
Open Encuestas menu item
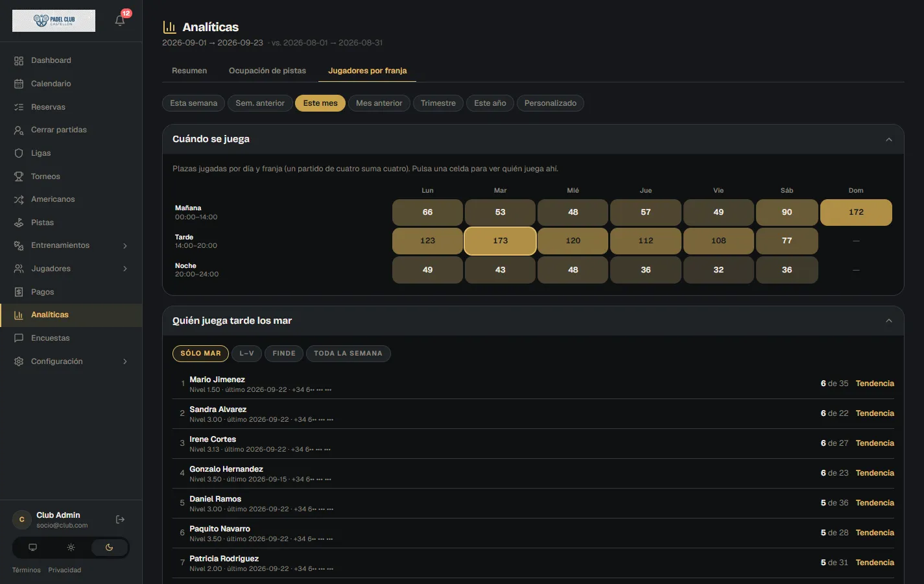(x=71, y=338)
